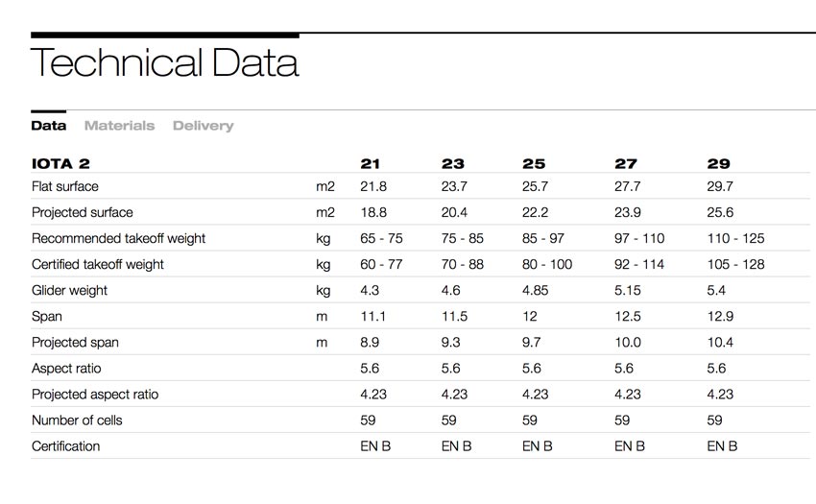Click the 92 - 114 certified weight value
The width and height of the screenshot is (816, 504).
pos(639,265)
